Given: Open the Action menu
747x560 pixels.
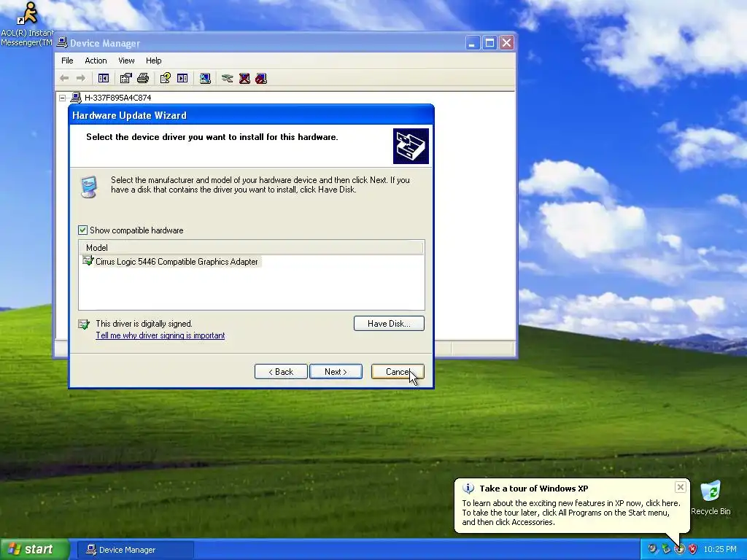Looking at the screenshot, I should pyautogui.click(x=96, y=61).
